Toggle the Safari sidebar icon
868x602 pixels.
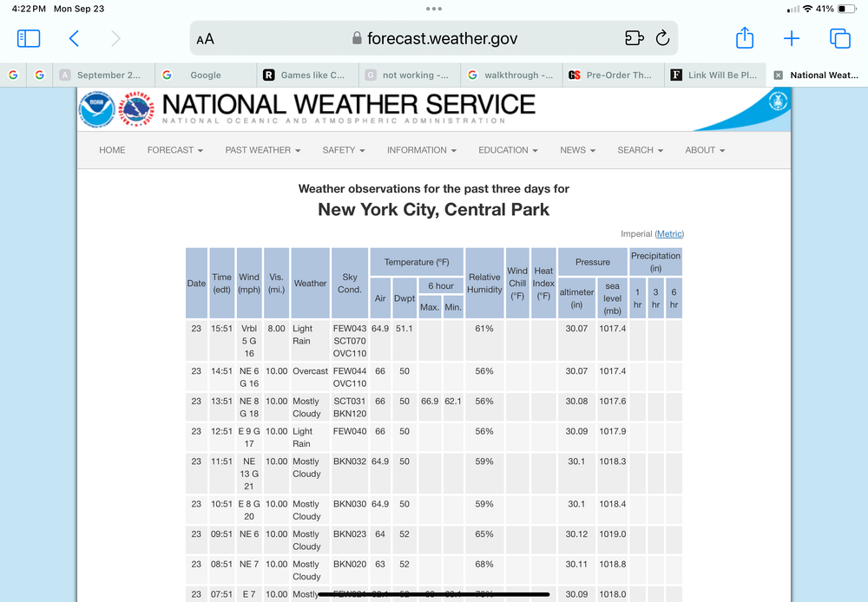29,38
